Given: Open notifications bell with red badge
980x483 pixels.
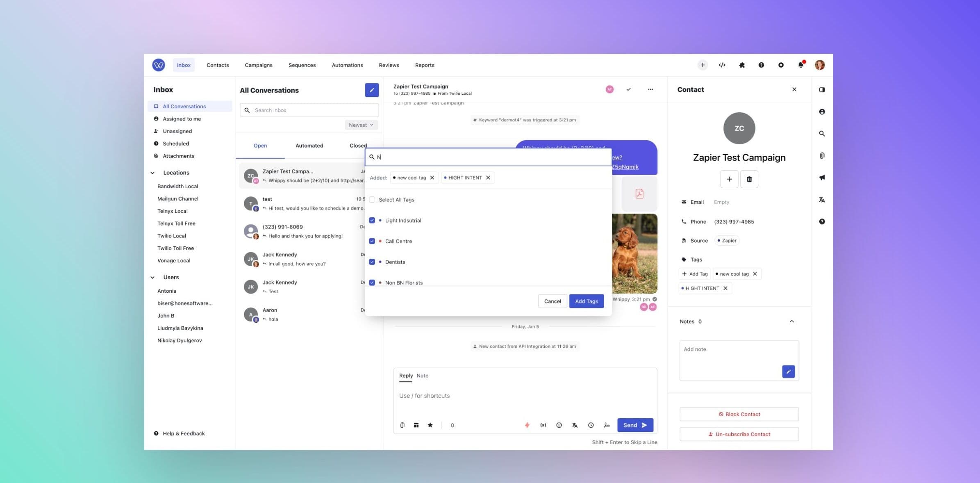Looking at the screenshot, I should click(800, 65).
